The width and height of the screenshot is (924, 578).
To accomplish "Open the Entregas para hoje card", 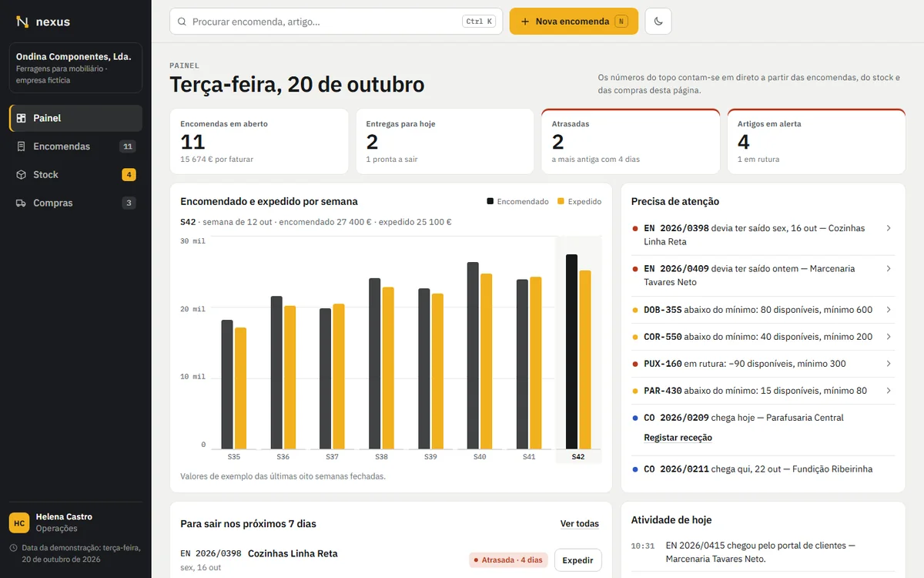I will click(x=445, y=142).
